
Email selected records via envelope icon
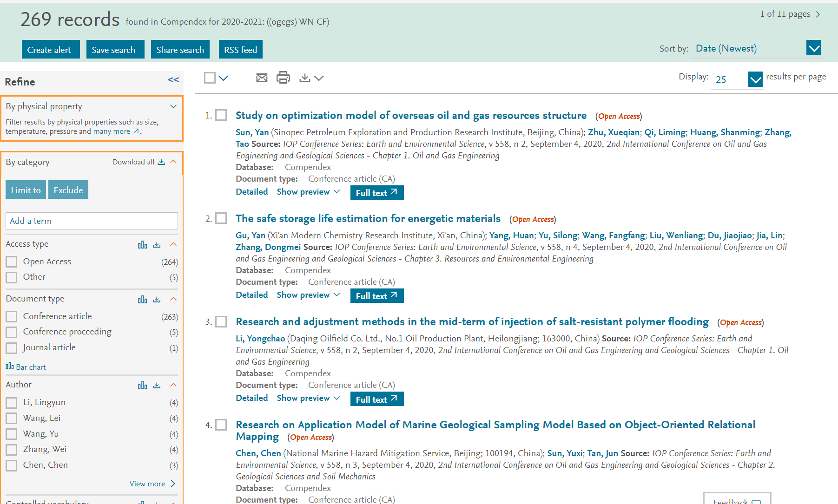(262, 78)
